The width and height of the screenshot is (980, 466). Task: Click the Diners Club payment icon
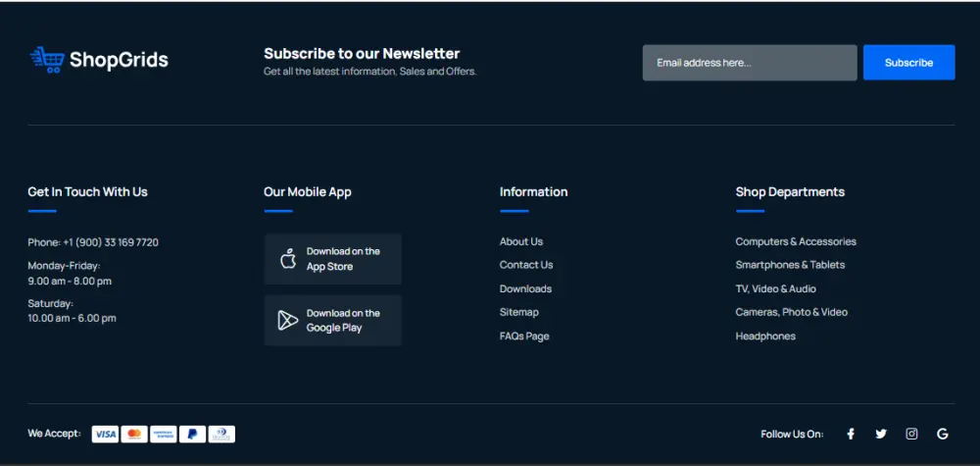[221, 434]
